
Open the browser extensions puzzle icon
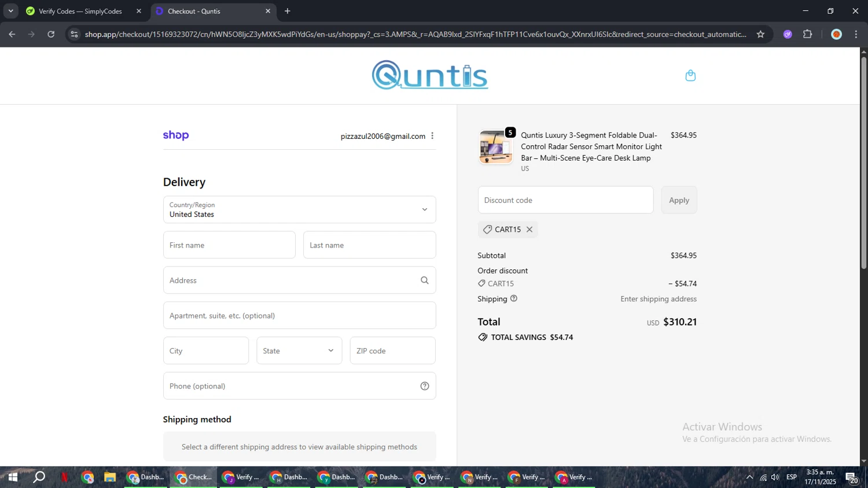coord(808,34)
